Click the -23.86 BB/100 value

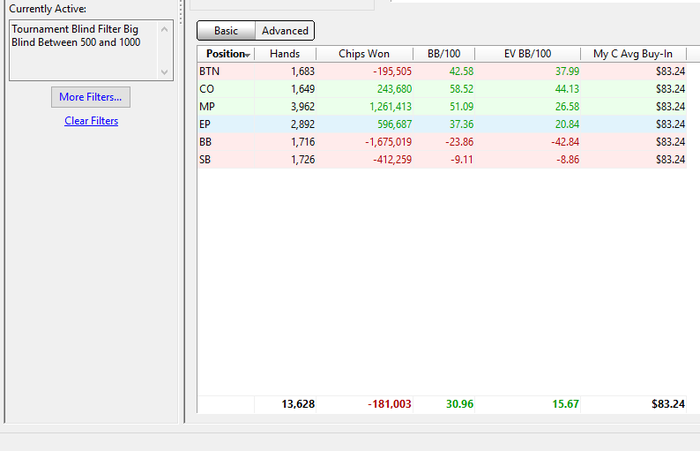[459, 142]
